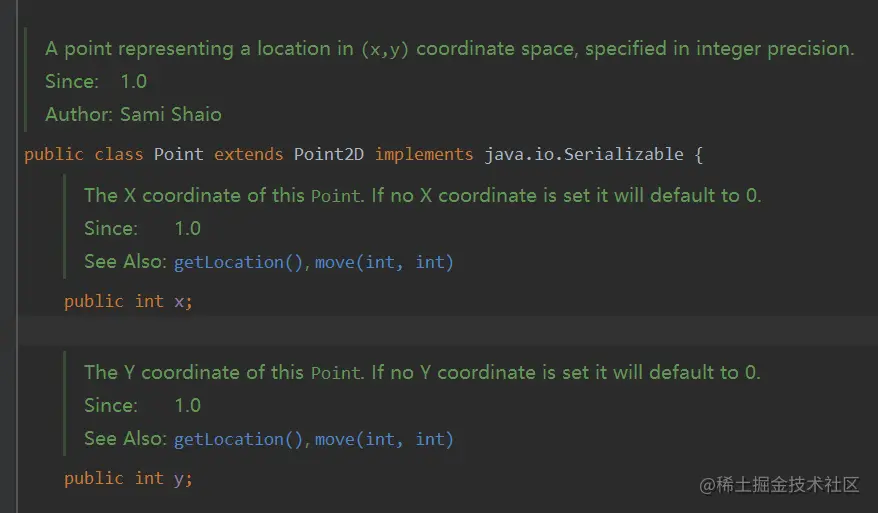
Task: Click the Point class name in declaration
Action: pos(178,154)
